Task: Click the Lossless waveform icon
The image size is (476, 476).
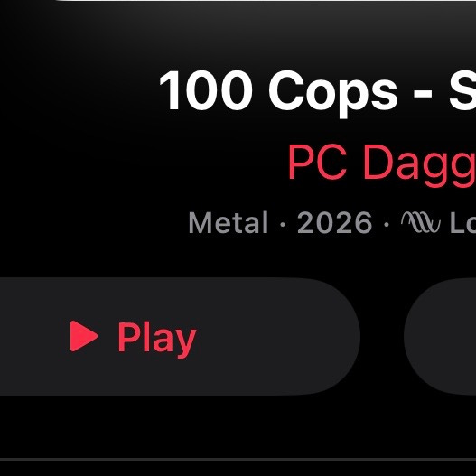Action: click(x=420, y=222)
